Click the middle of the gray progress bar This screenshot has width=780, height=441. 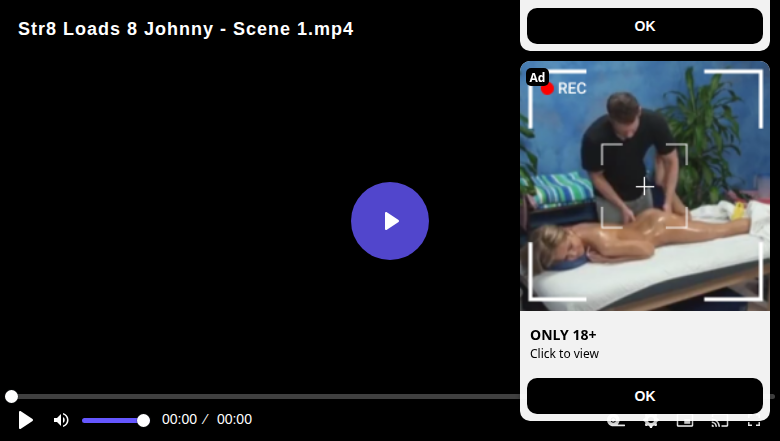point(390,396)
